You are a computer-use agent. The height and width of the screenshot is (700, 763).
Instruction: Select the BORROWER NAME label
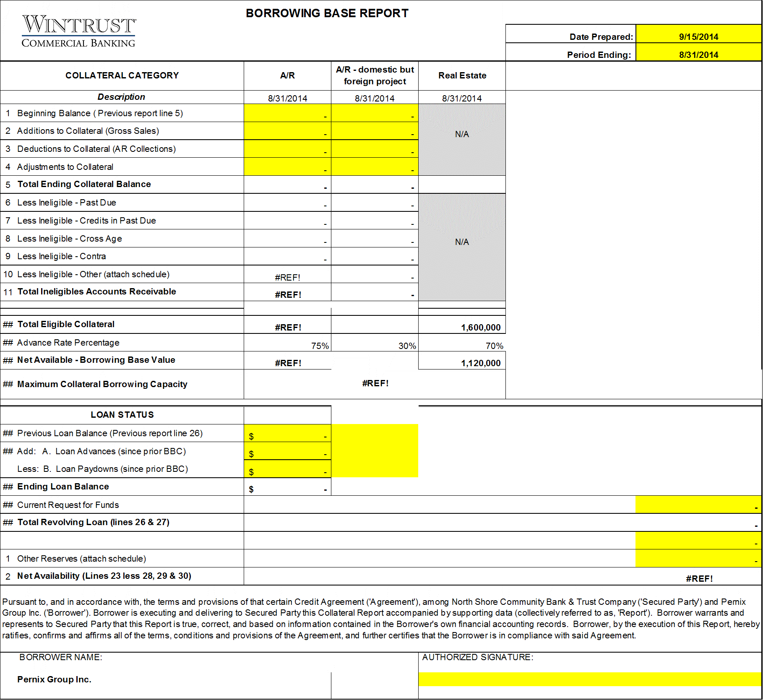click(x=61, y=657)
